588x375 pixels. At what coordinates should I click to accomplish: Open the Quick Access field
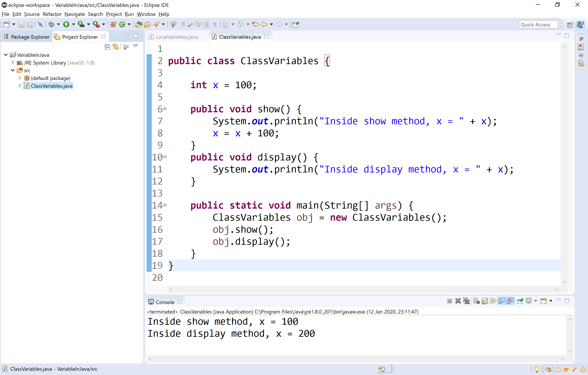[x=538, y=24]
